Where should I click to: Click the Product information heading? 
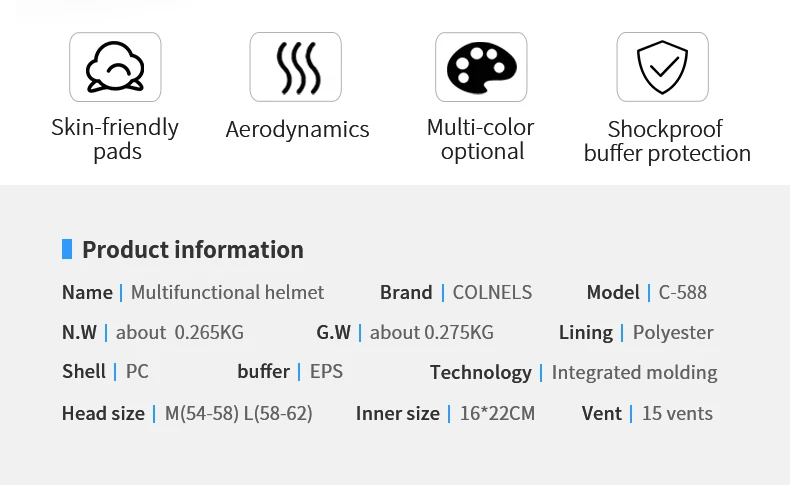tap(192, 250)
